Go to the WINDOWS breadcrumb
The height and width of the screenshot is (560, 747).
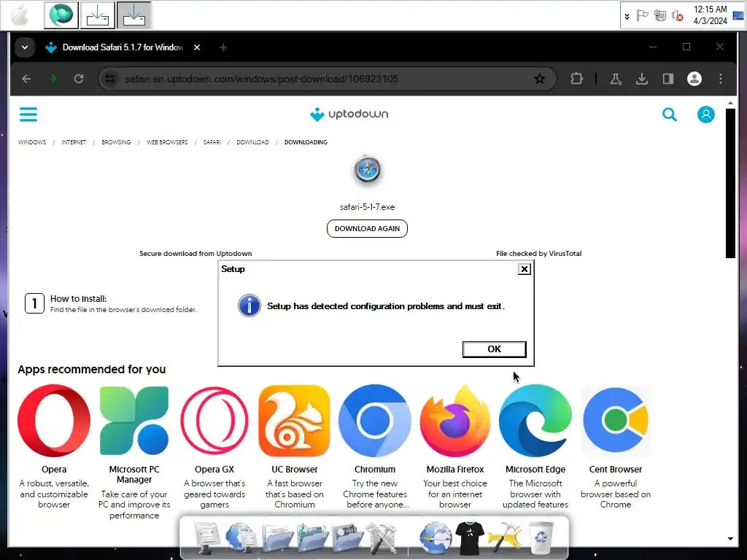(32, 142)
